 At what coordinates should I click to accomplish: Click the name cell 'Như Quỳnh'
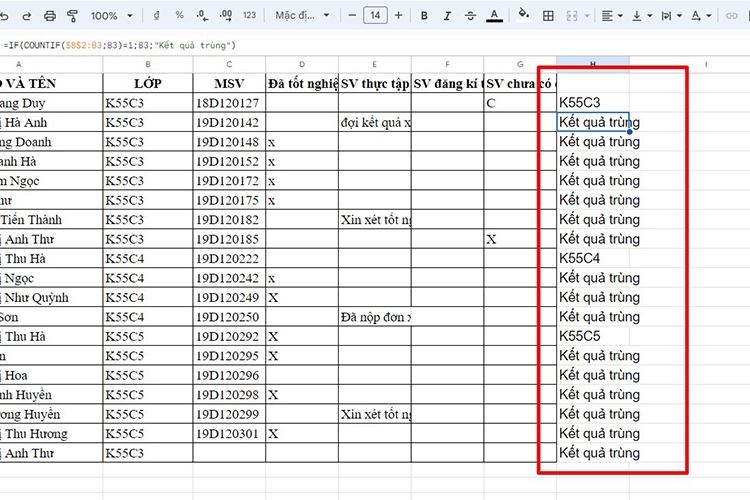51,297
